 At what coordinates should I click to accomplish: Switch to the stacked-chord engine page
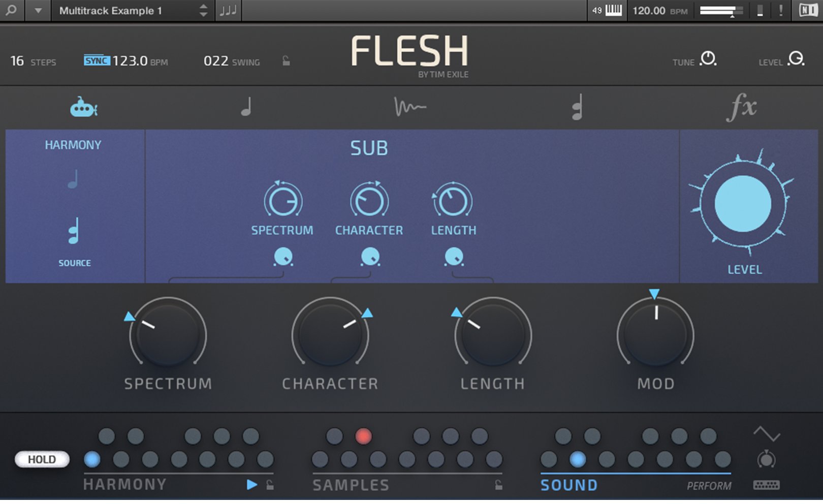tap(577, 107)
